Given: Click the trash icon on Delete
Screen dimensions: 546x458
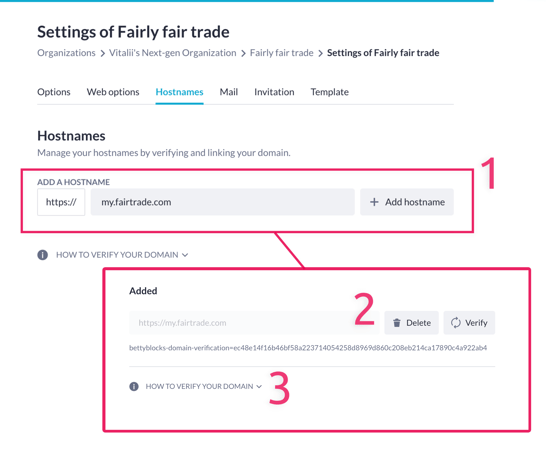Looking at the screenshot, I should tap(397, 323).
